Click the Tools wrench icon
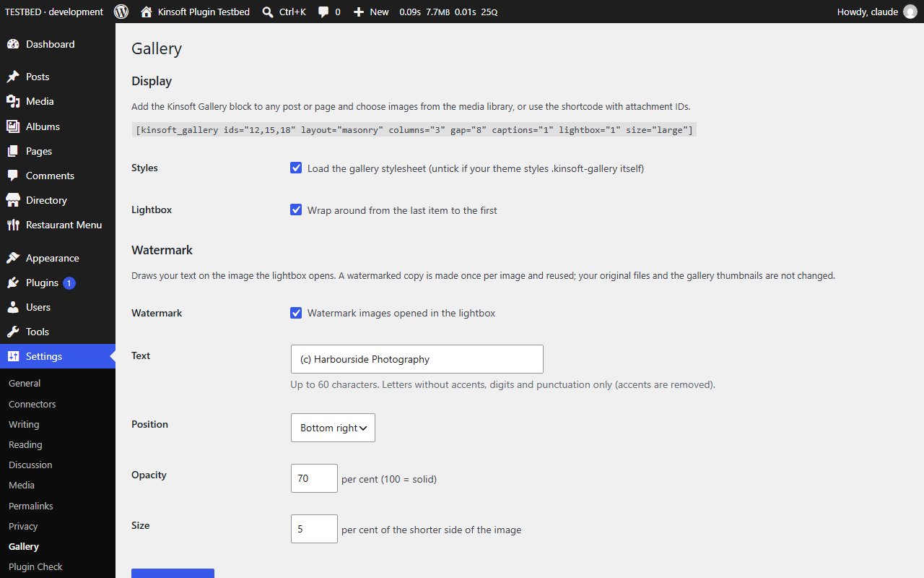Screen dimensions: 924x578 pyautogui.click(x=13, y=332)
